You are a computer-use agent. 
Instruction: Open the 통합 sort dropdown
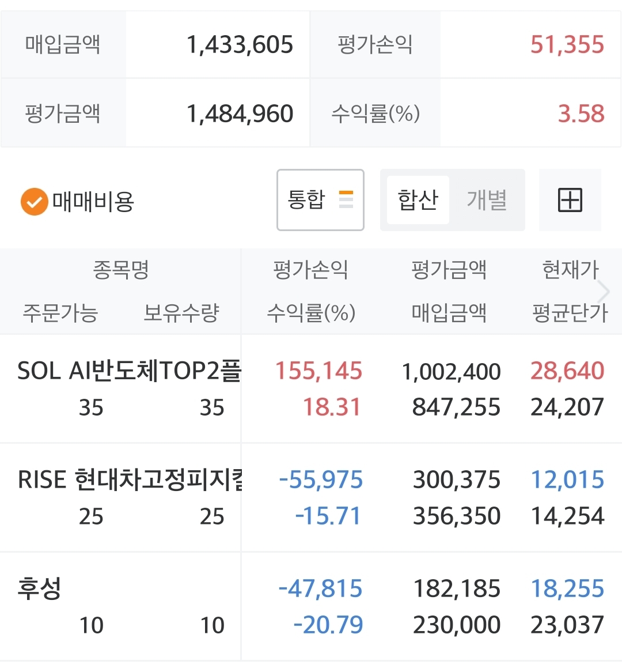tap(320, 200)
